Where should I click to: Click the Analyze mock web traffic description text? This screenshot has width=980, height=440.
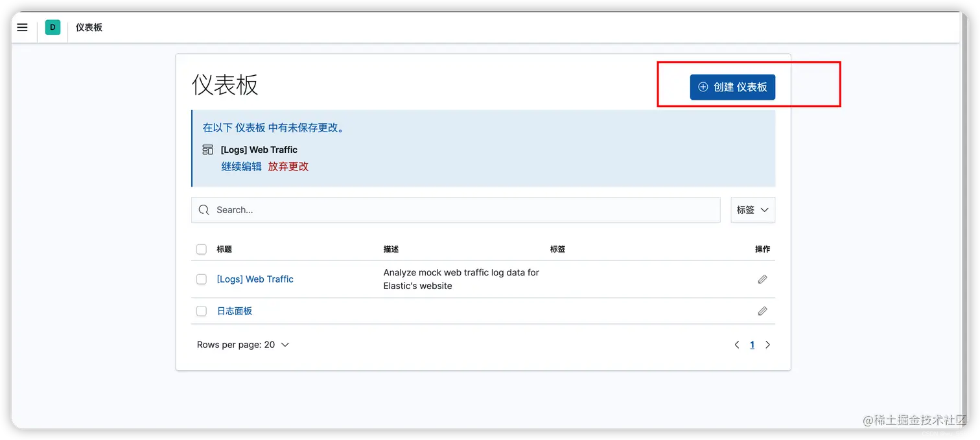pyautogui.click(x=461, y=279)
